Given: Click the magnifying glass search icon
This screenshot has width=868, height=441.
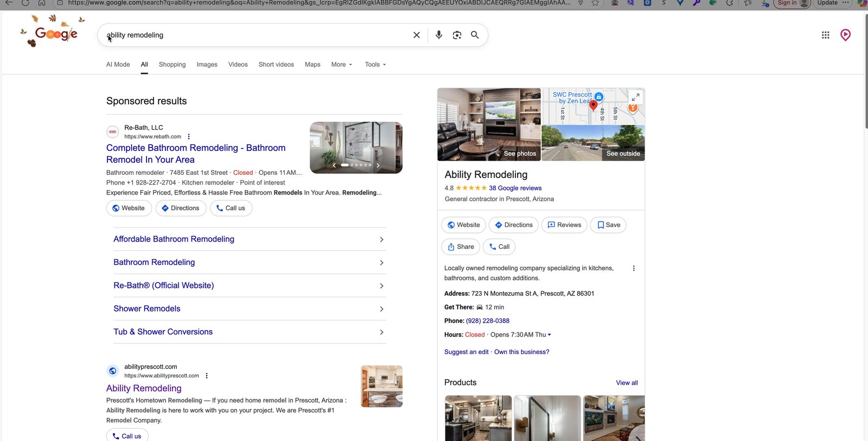Looking at the screenshot, I should pyautogui.click(x=475, y=35).
